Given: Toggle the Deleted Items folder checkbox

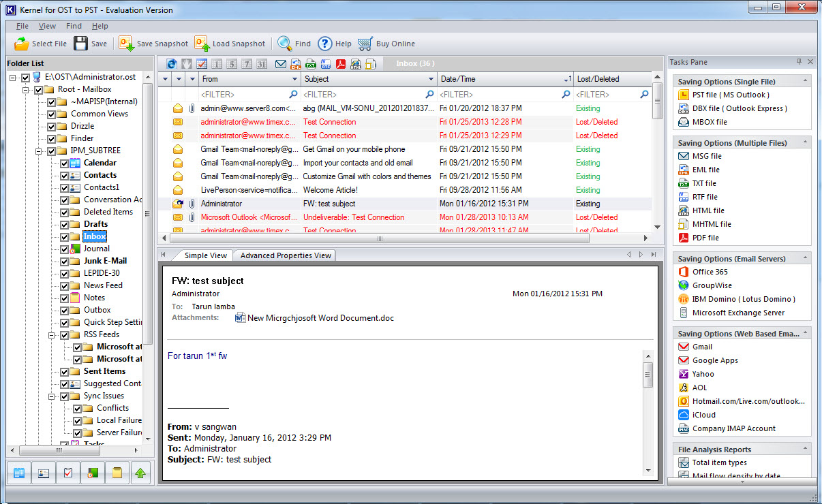Looking at the screenshot, I should click(x=64, y=212).
